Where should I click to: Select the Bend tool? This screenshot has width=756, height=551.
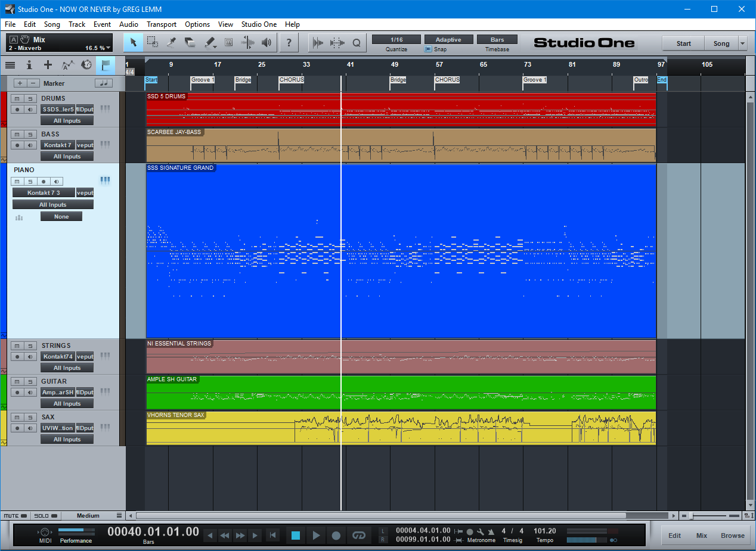(x=247, y=42)
